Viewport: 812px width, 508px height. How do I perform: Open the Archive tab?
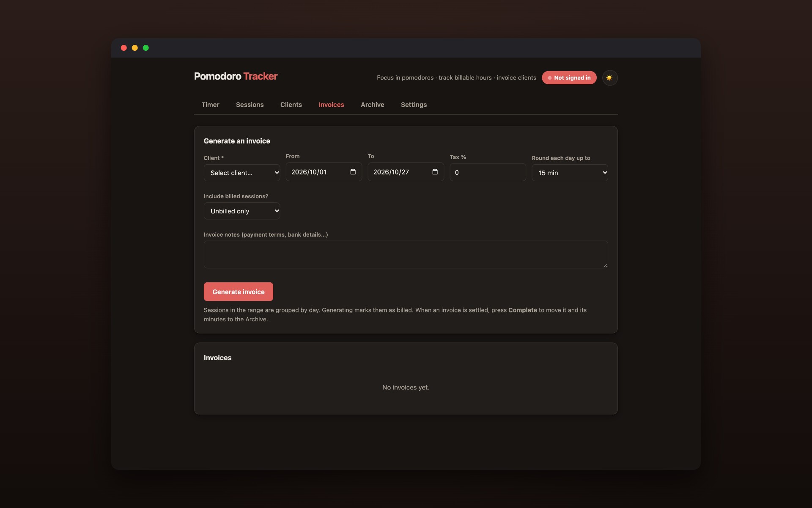(372, 105)
